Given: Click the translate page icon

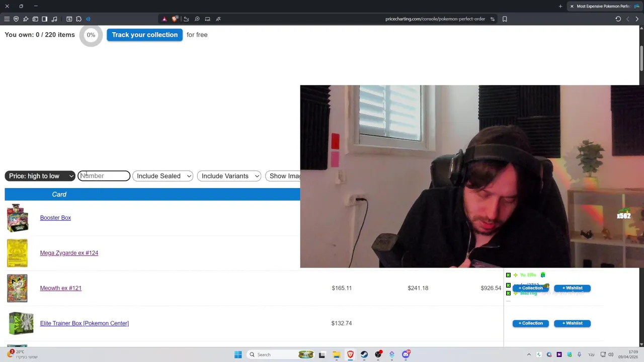Looking at the screenshot, I should pos(218,19).
